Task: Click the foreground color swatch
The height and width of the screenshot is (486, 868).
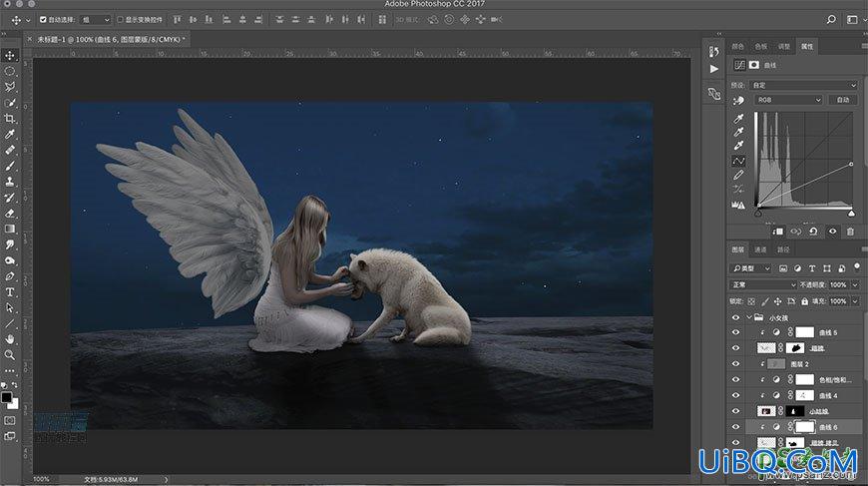Action: coord(7,397)
